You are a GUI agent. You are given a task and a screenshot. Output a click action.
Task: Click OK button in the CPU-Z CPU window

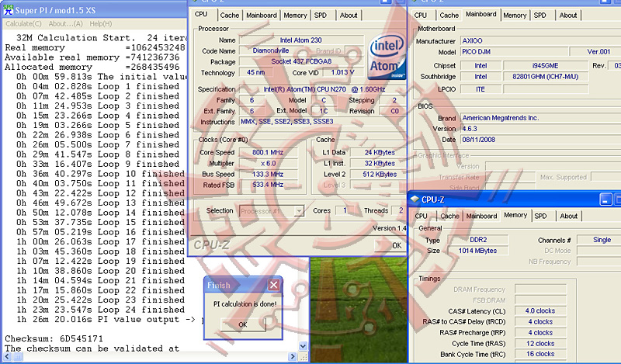390,245
